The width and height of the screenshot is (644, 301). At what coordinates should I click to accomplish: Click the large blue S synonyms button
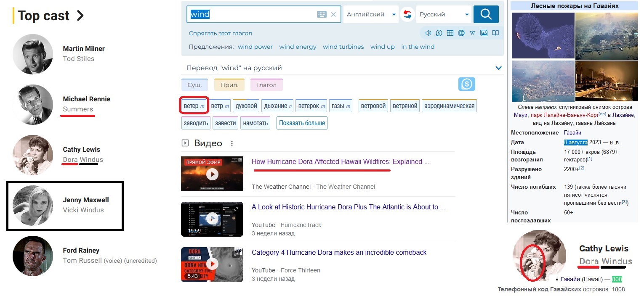pos(466,84)
